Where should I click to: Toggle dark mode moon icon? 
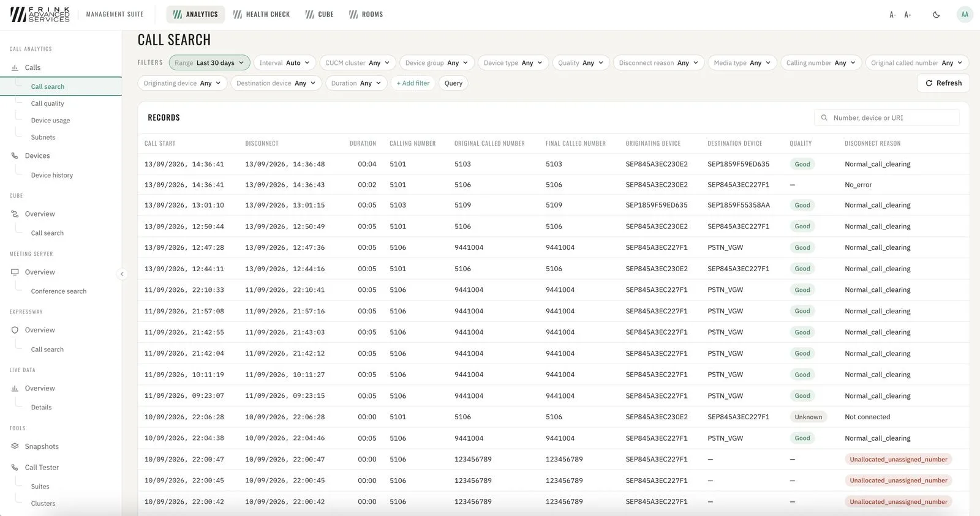936,15
